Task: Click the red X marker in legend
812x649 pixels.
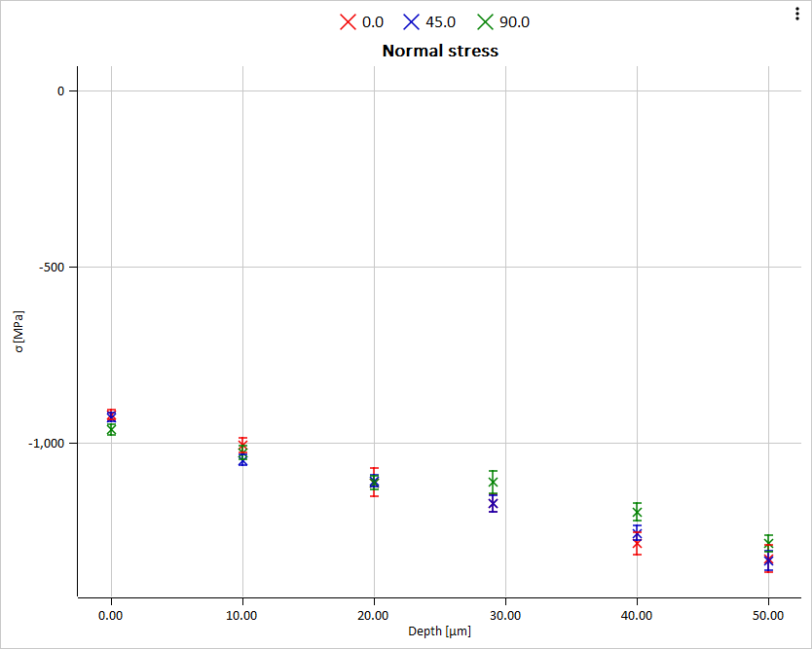Action: pyautogui.click(x=348, y=22)
